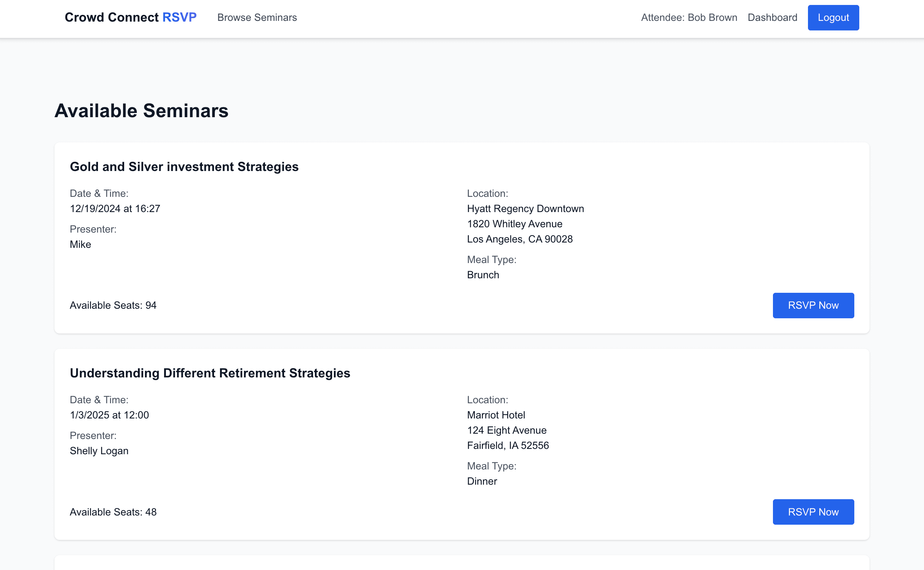
Task: Click Available Seats: 48 text
Action: click(x=113, y=512)
